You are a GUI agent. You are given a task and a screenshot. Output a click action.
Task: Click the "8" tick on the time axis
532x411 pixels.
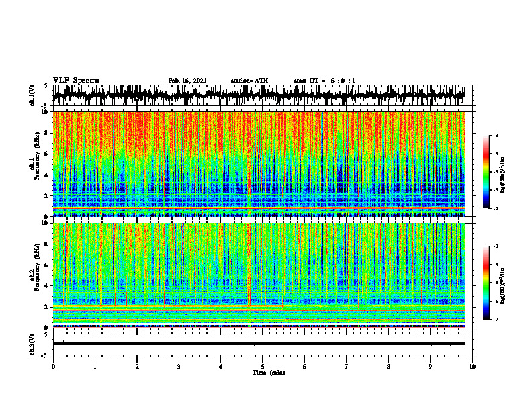[388, 367]
